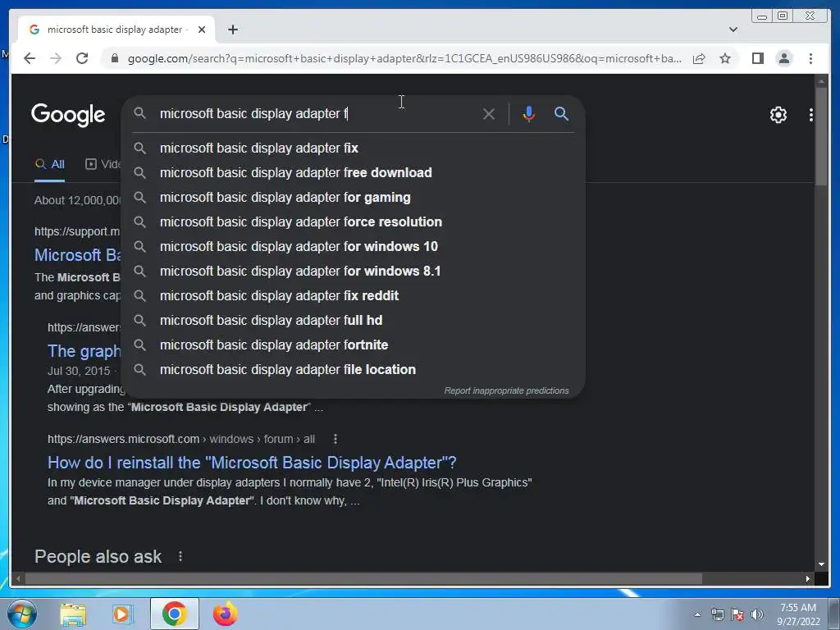Open the Windows Start menu
The height and width of the screenshot is (630, 840).
point(21,614)
